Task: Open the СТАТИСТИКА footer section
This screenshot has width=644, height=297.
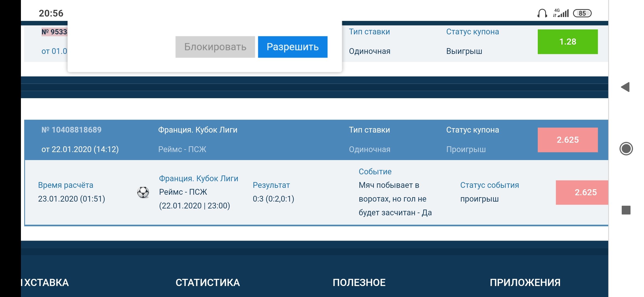Action: point(208,282)
